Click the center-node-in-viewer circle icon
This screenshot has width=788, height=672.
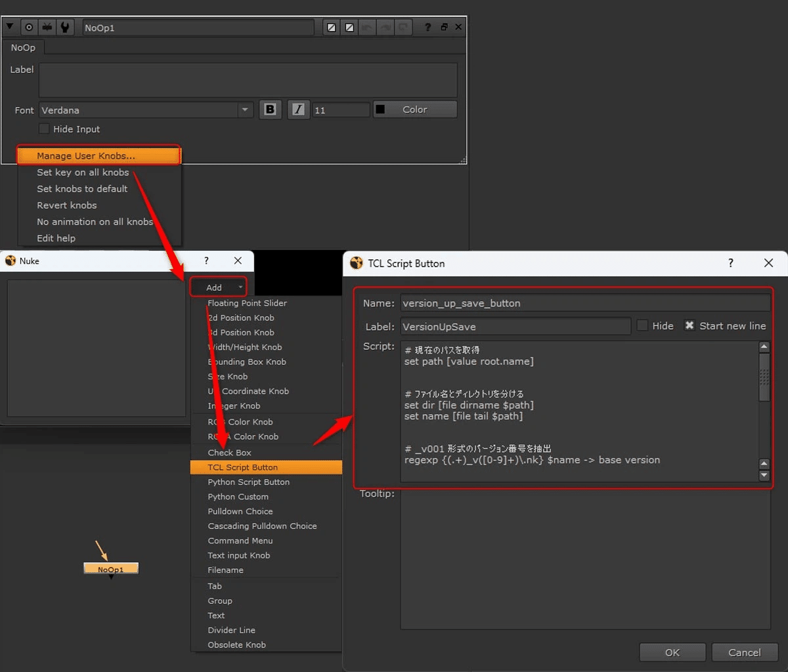29,28
